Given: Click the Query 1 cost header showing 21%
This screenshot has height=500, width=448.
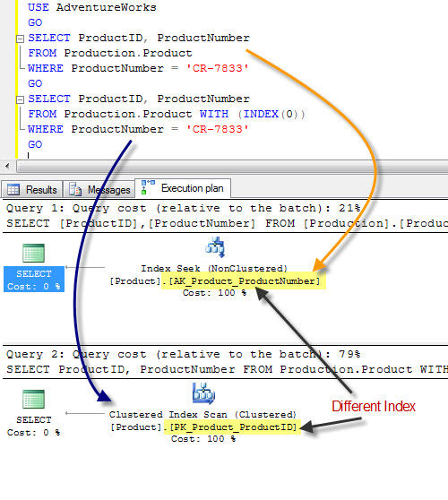Looking at the screenshot, I should coord(184,208).
